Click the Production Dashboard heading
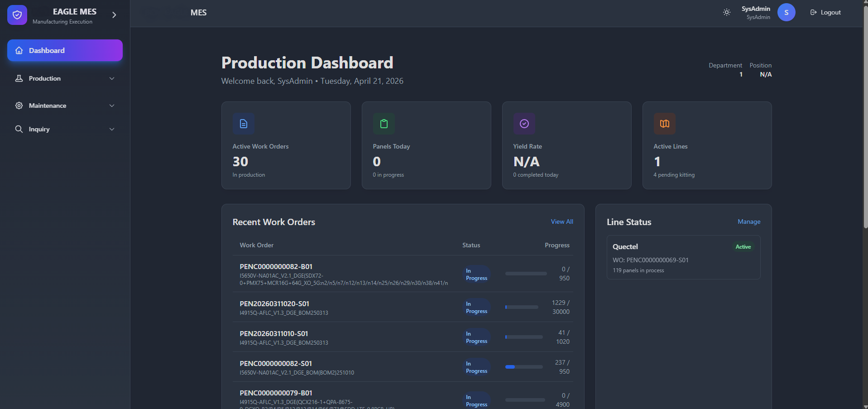Image resolution: width=868 pixels, height=409 pixels. 307,63
